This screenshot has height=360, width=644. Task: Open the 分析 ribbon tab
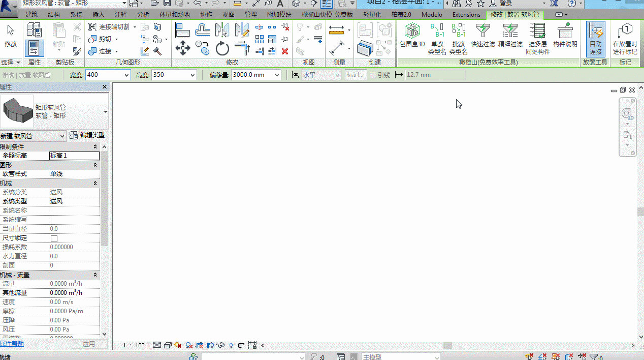(143, 14)
